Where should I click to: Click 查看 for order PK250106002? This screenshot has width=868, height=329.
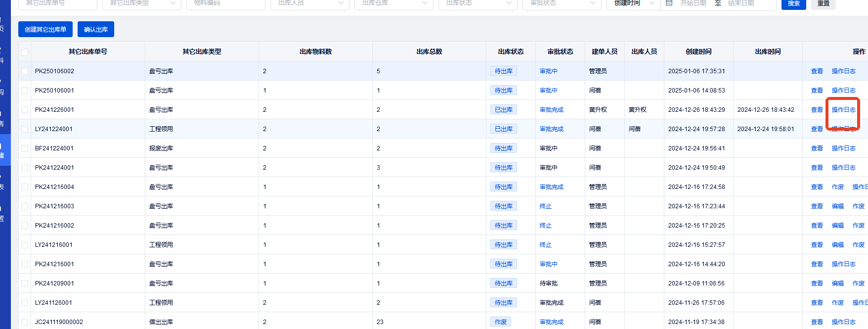tap(817, 71)
